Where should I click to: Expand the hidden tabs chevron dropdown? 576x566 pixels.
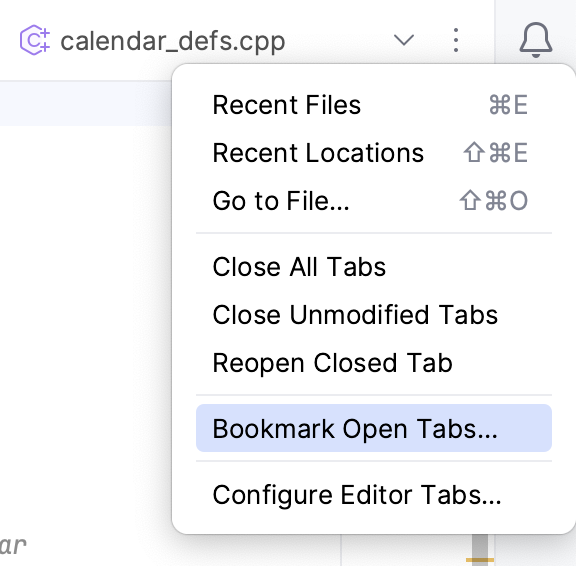click(x=404, y=40)
